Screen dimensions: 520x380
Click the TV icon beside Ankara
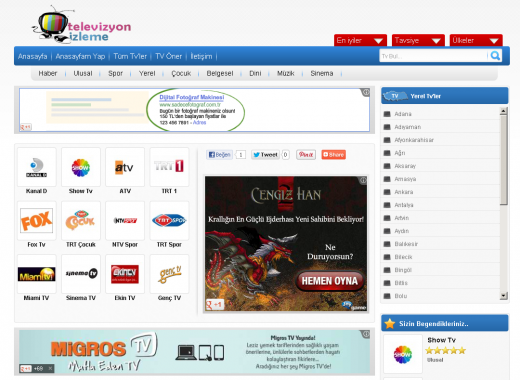click(x=387, y=192)
